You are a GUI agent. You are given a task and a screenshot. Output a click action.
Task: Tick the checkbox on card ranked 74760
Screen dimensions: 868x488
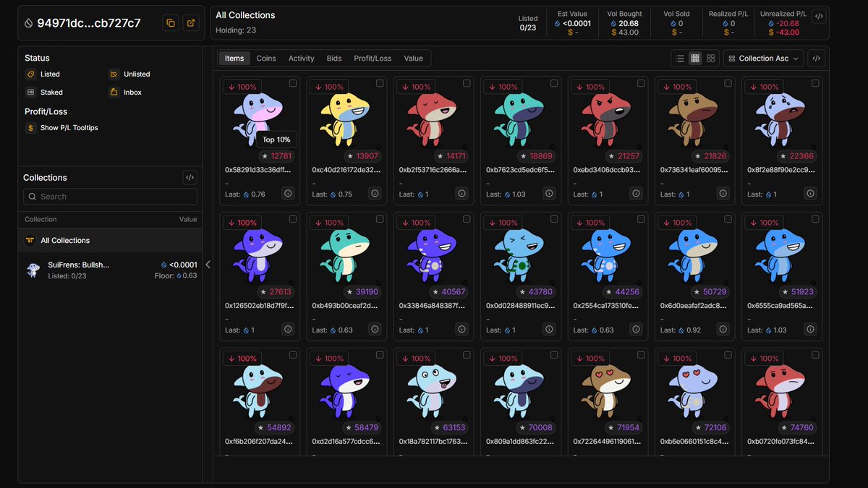815,355
